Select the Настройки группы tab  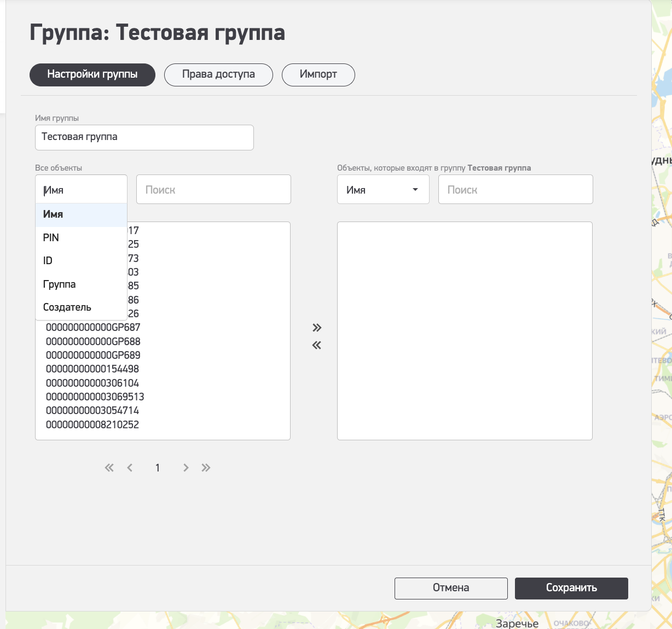[x=92, y=74]
